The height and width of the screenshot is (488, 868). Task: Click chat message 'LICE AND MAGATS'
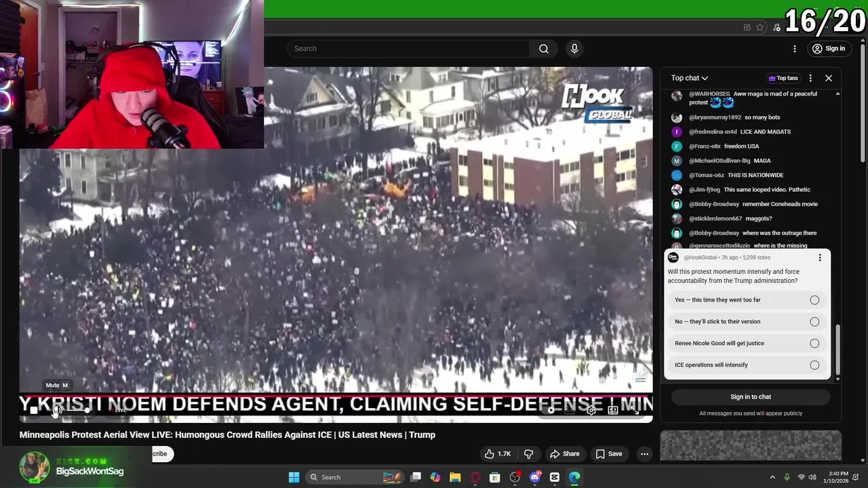[x=766, y=132]
